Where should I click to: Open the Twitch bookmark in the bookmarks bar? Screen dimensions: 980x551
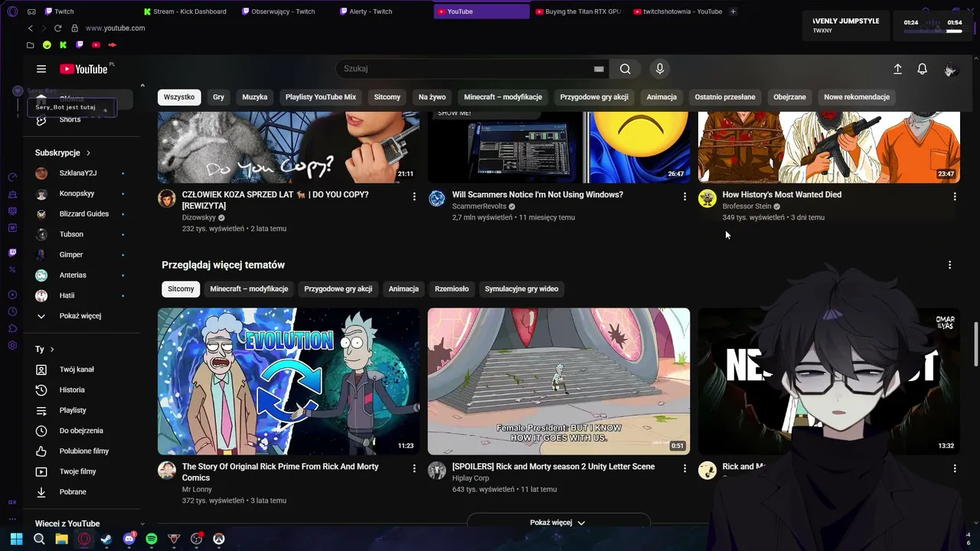[80, 45]
